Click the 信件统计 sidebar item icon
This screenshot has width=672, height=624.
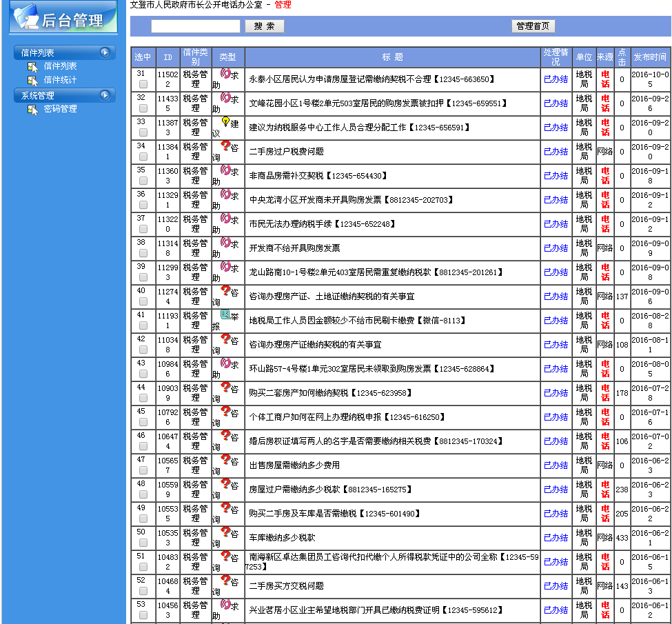32,80
